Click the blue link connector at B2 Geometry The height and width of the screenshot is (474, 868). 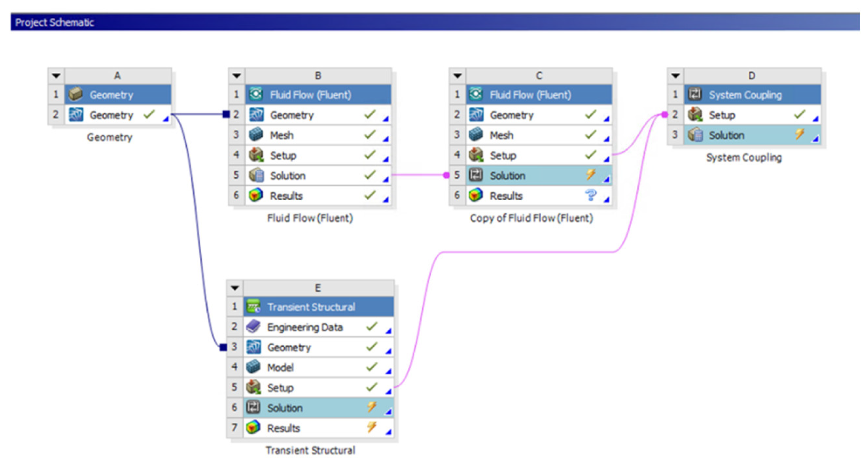coord(226,114)
